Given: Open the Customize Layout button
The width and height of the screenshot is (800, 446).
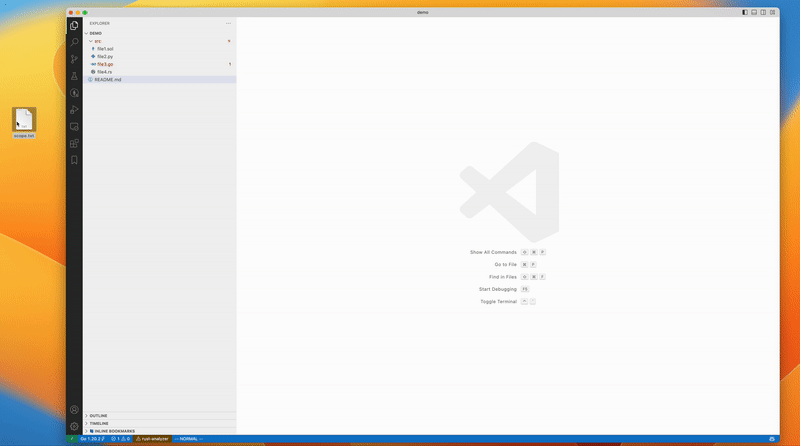Looking at the screenshot, I should tap(772, 12).
